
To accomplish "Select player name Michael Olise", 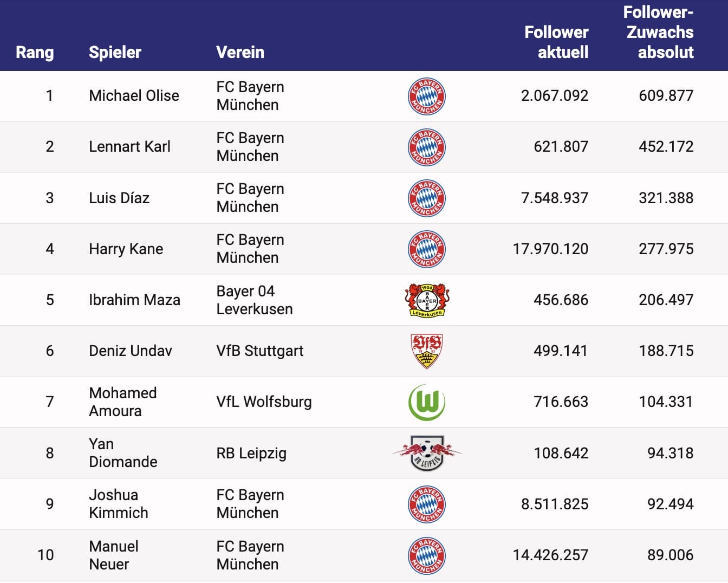I will click(x=134, y=96).
